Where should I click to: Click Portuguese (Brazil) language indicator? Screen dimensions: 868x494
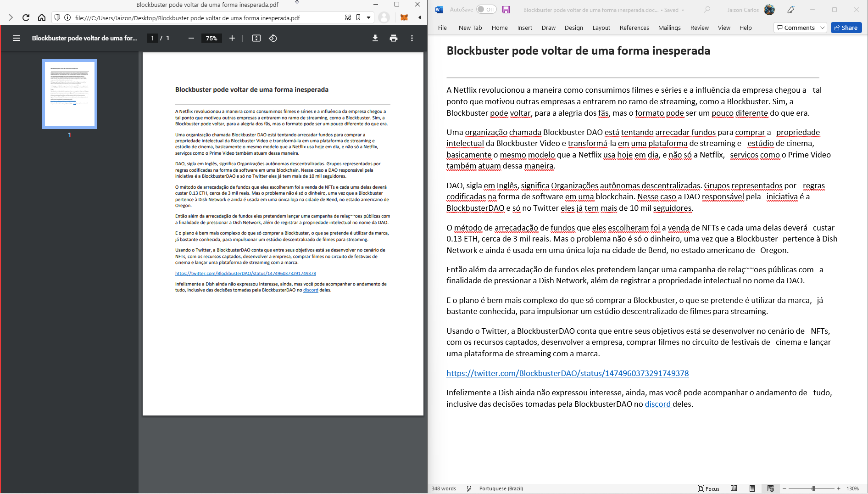(x=501, y=488)
